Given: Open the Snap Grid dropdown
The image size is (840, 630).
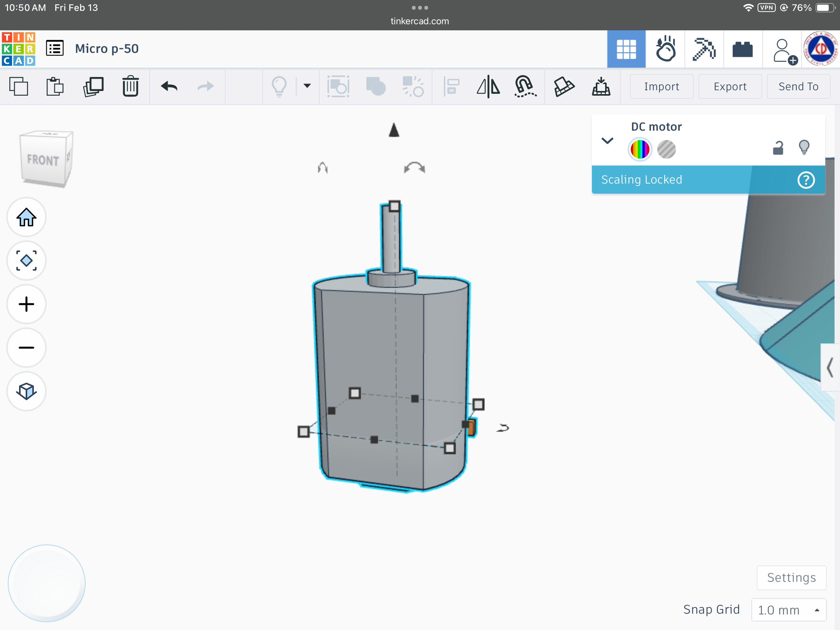Looking at the screenshot, I should pos(789,610).
